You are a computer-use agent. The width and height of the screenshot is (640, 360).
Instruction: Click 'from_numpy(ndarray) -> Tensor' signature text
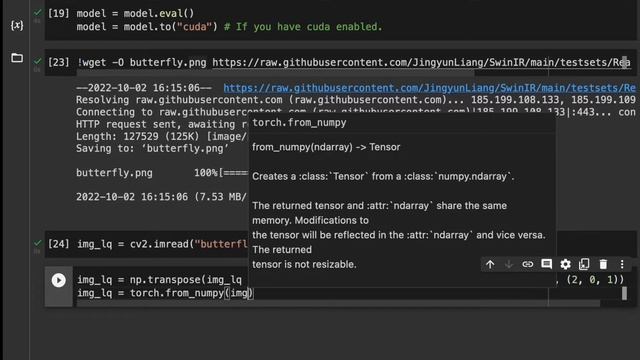(326, 147)
